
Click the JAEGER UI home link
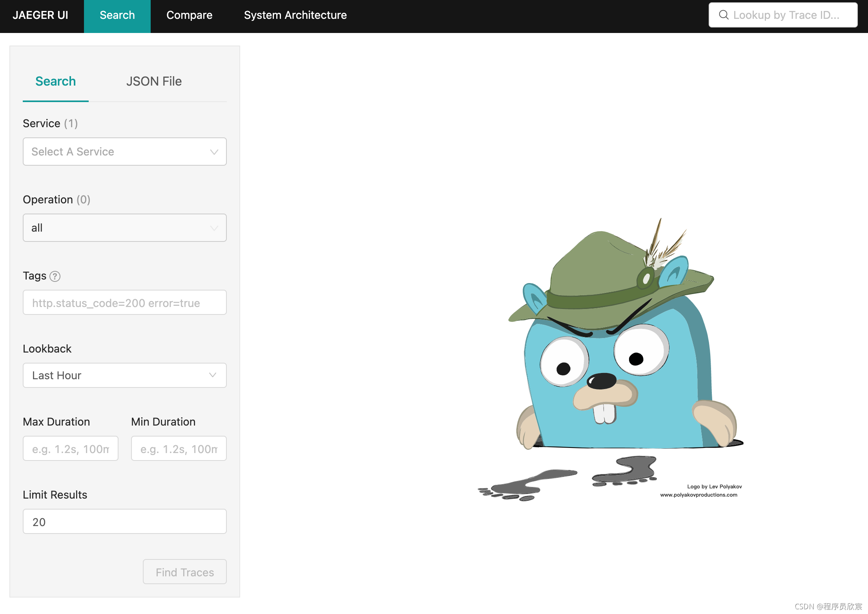40,15
